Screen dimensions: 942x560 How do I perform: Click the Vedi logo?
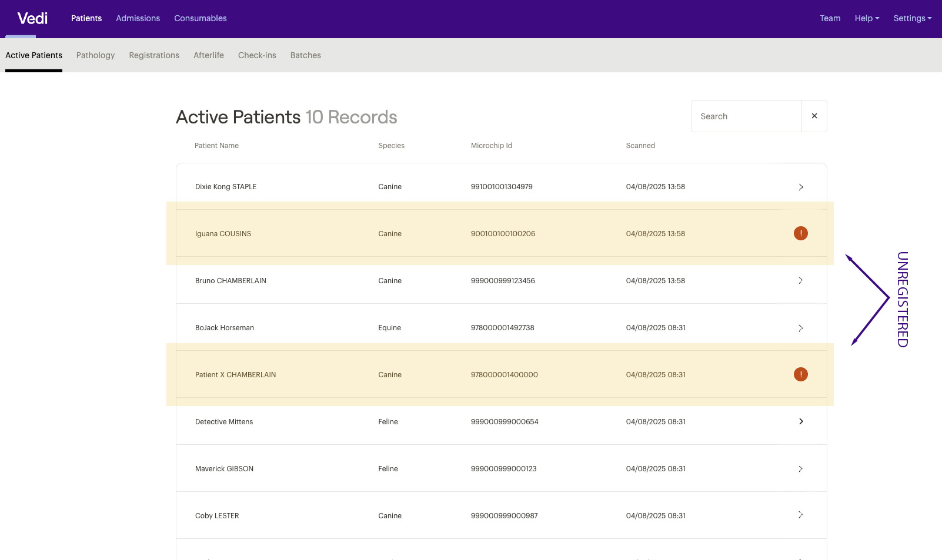point(32,18)
